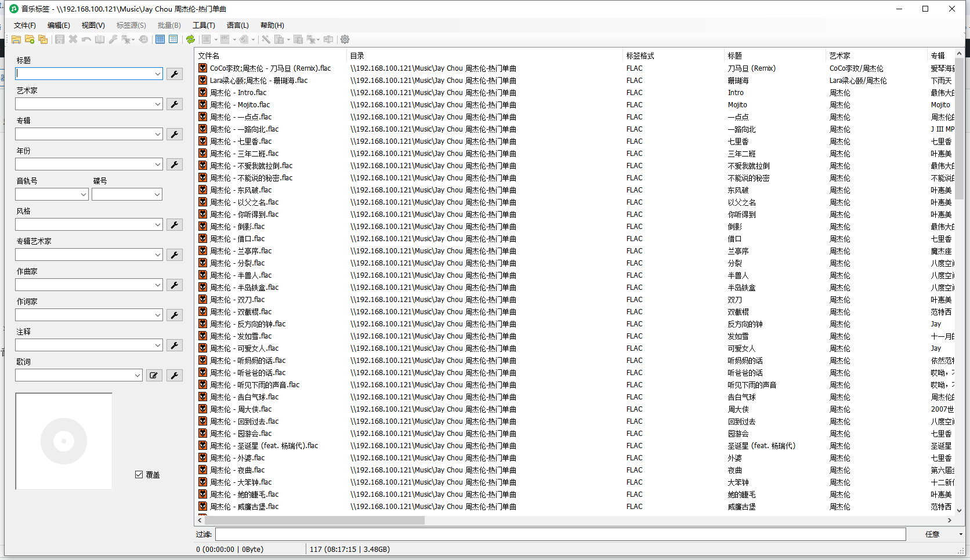Switch to the first blue grid view
Image resolution: width=970 pixels, height=560 pixels.
(x=160, y=39)
